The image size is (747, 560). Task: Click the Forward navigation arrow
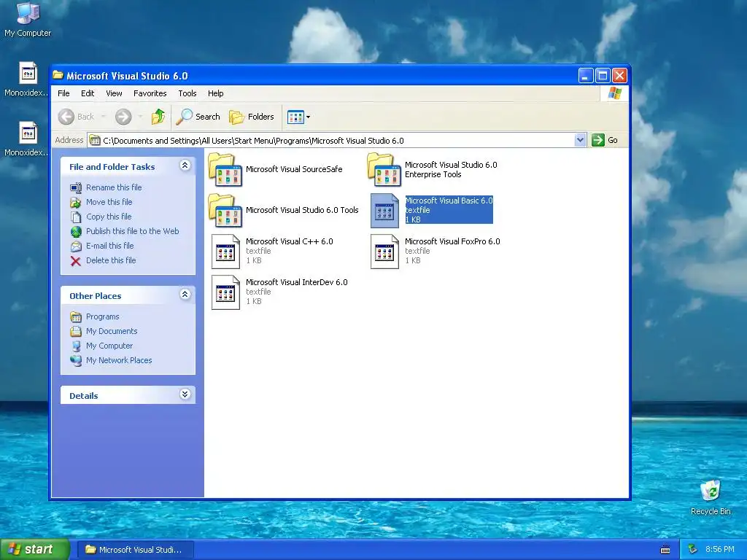[x=123, y=117]
